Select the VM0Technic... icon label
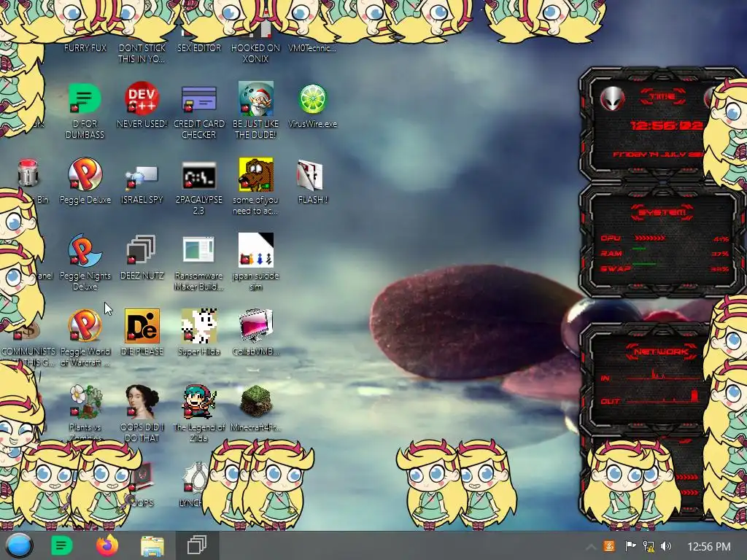Image resolution: width=747 pixels, height=560 pixels. click(312, 47)
